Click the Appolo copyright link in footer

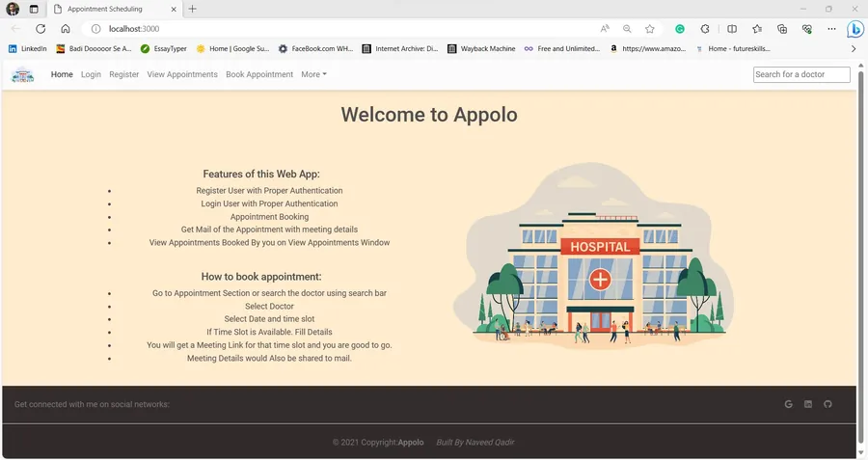pos(411,443)
